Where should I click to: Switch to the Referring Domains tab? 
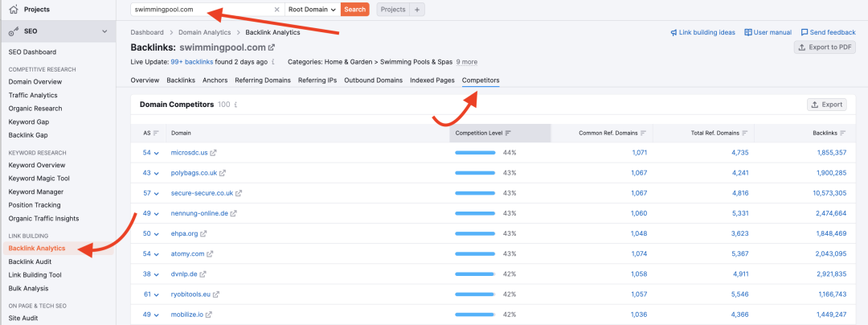coord(262,80)
